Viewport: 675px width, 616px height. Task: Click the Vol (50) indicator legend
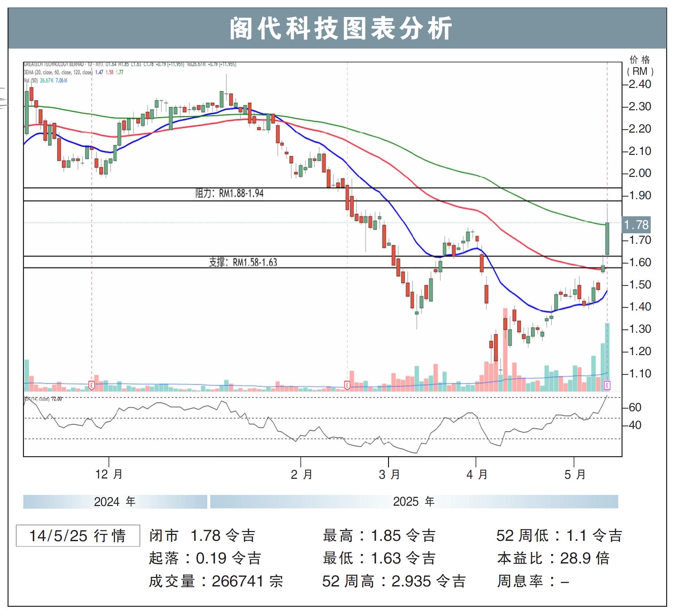(x=46, y=80)
